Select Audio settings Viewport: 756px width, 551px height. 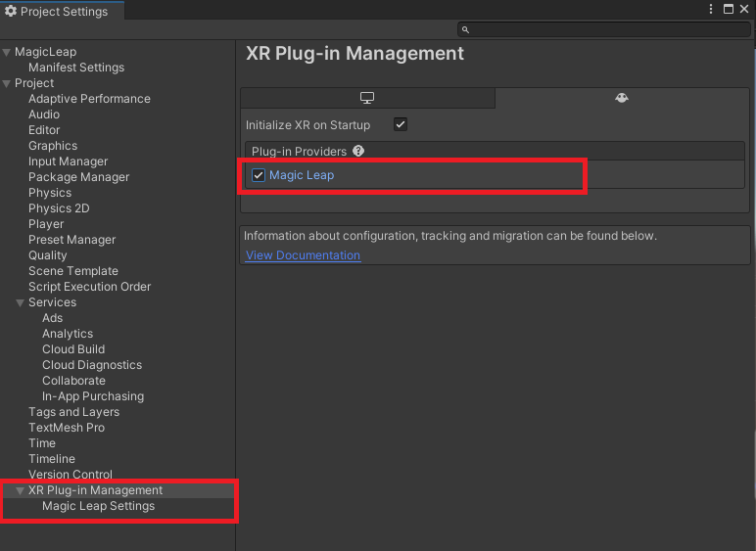point(44,115)
